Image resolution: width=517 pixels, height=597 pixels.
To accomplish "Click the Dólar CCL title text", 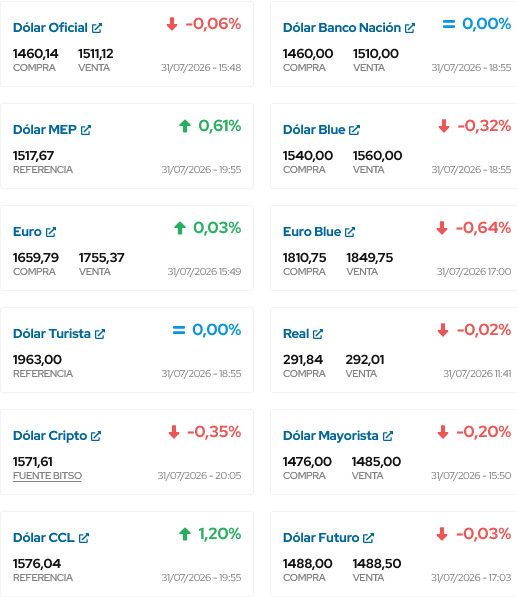I will (x=44, y=538).
